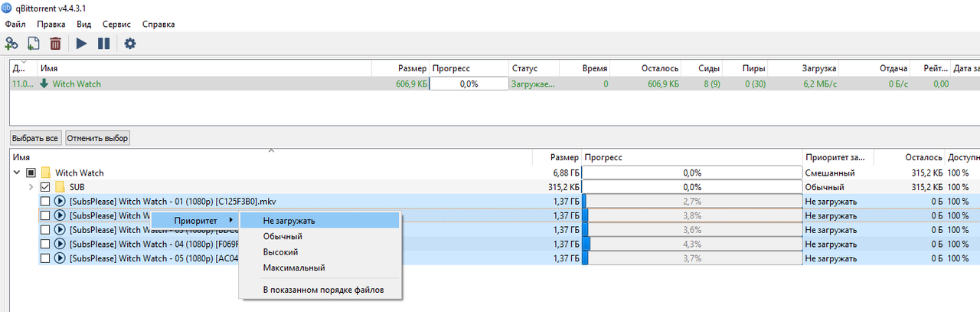Open the Правка menu
The image size is (980, 312).
tap(51, 24)
